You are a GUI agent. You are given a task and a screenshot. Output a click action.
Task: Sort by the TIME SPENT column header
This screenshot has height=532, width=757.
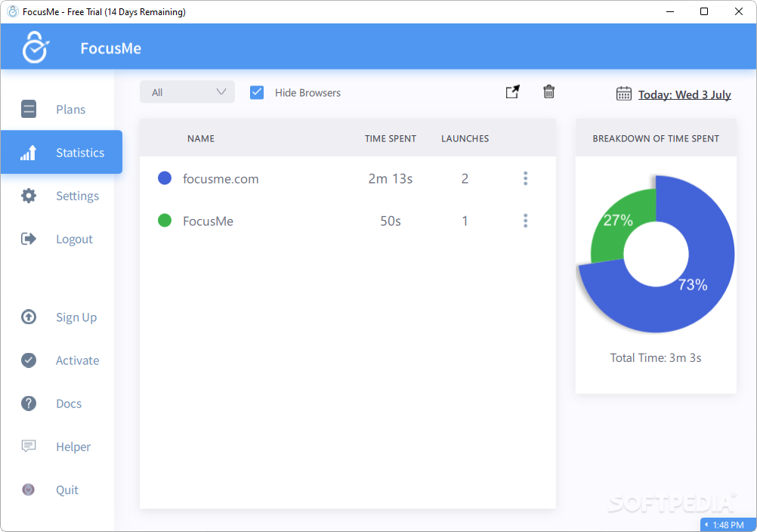click(x=390, y=138)
